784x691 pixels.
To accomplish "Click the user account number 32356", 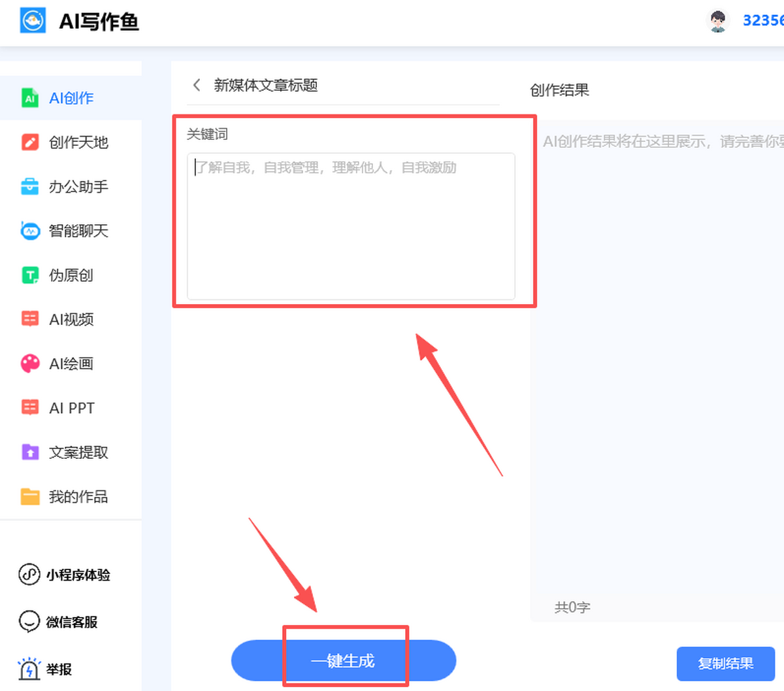I will point(762,21).
